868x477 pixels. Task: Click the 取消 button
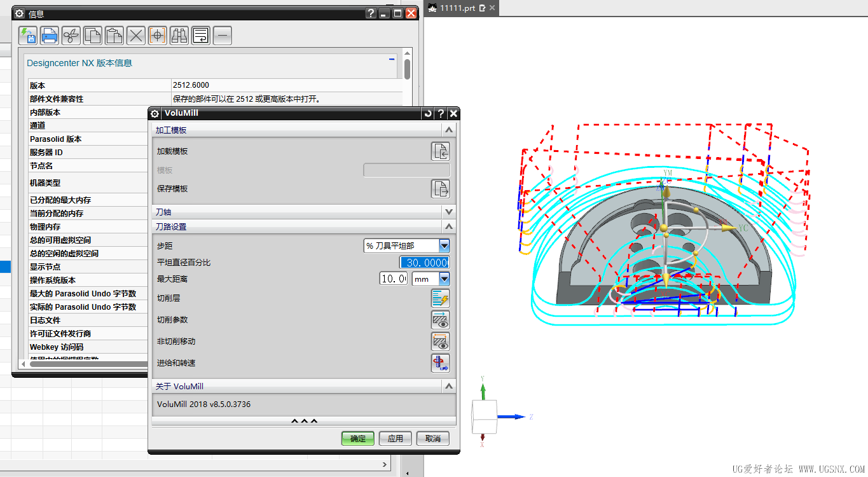tap(433, 438)
